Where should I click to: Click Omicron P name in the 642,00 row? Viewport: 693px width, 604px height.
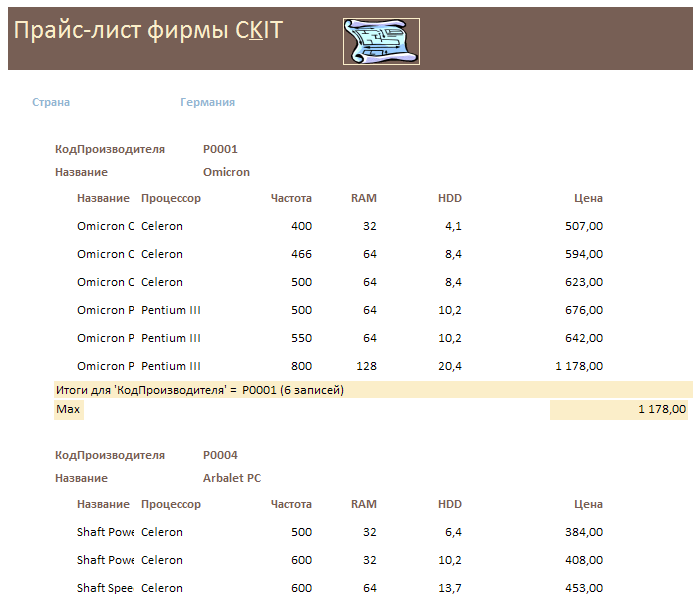pyautogui.click(x=106, y=338)
